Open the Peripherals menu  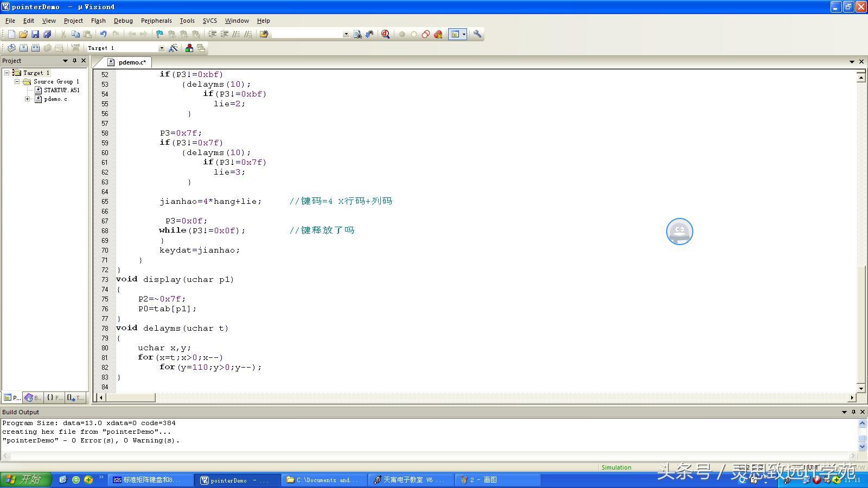point(156,21)
